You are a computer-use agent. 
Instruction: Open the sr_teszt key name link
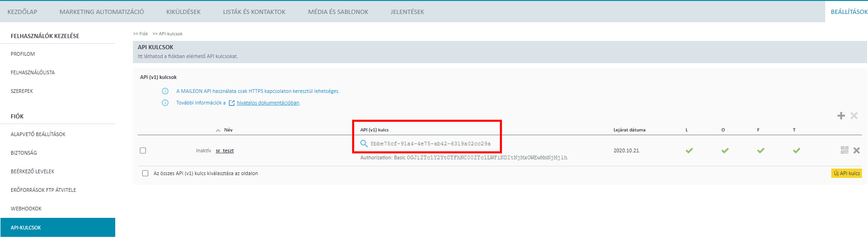pyautogui.click(x=225, y=151)
